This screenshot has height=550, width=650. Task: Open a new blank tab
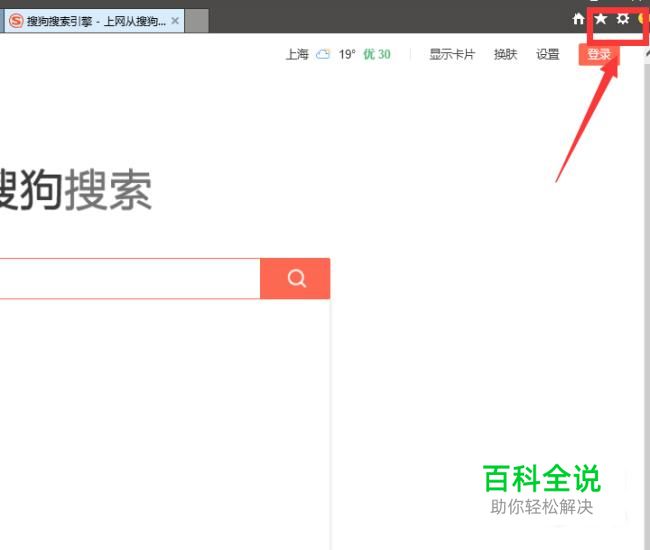[x=196, y=21]
